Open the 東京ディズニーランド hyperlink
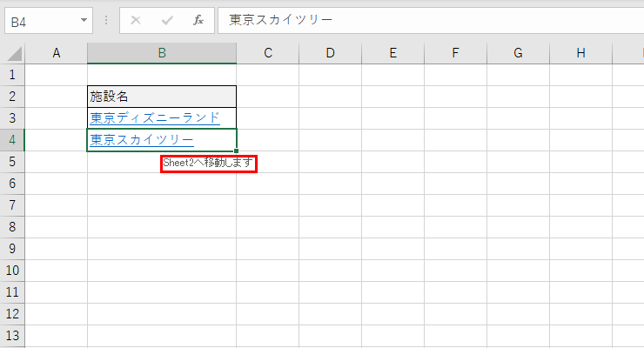The image size is (644, 348). click(x=155, y=118)
